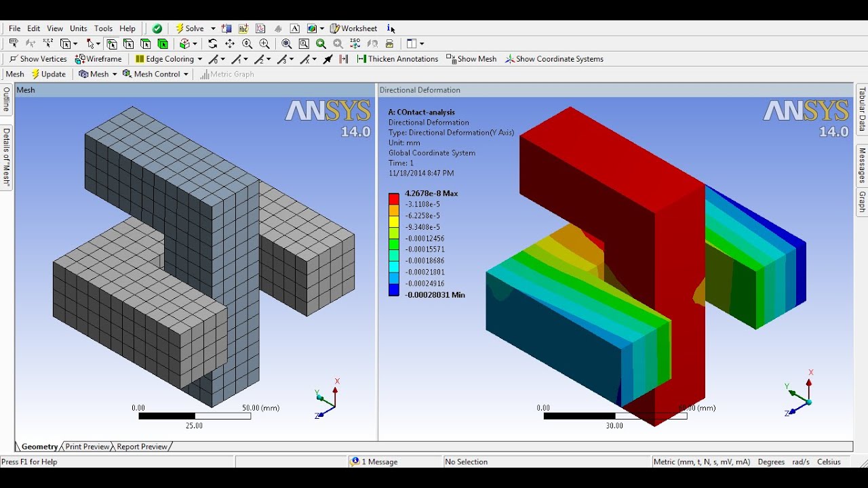Open the File menu

tap(14, 28)
